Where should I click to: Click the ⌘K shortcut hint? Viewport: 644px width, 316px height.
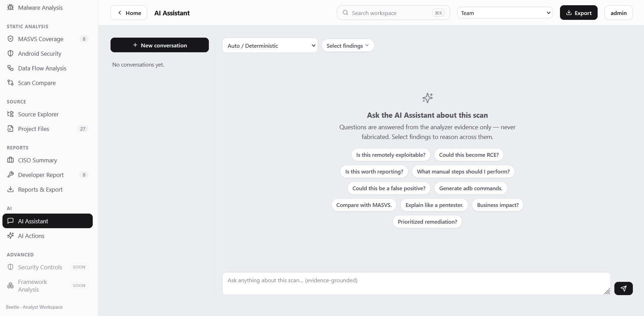(x=438, y=13)
